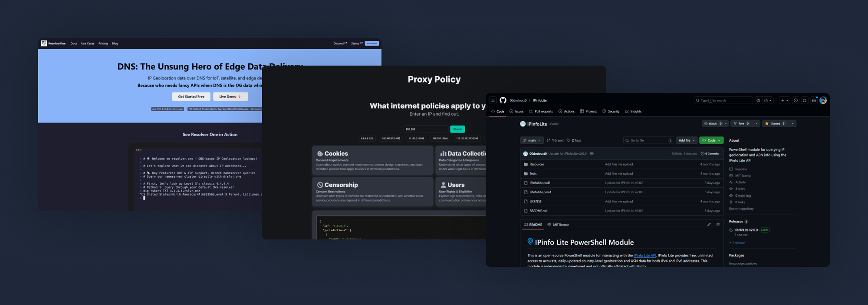Open user profile avatar in GitHub header

click(x=823, y=100)
